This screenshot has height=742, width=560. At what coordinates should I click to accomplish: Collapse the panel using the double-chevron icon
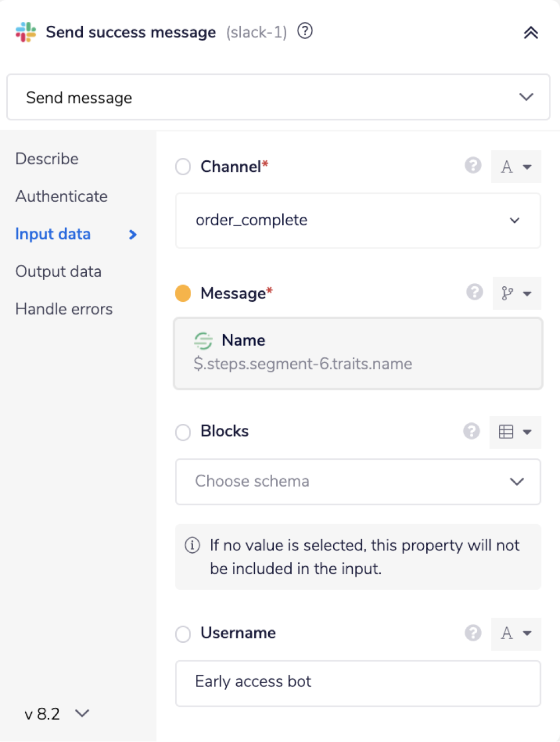pyautogui.click(x=530, y=32)
